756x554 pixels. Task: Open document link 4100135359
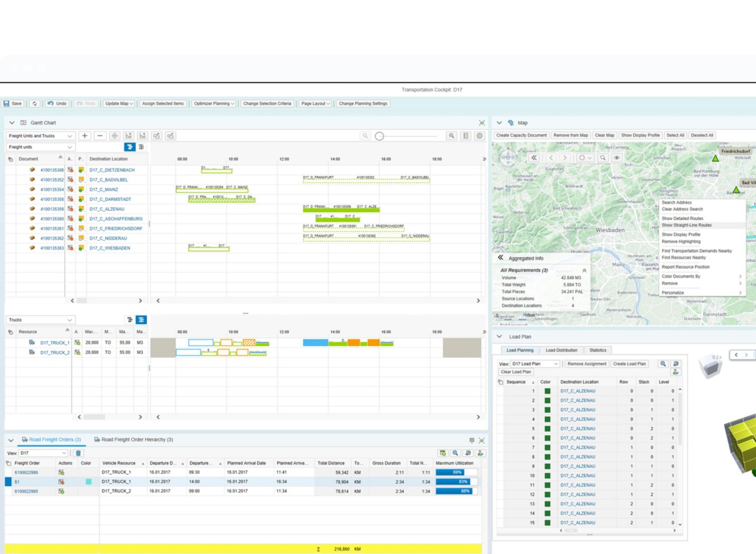tap(52, 209)
